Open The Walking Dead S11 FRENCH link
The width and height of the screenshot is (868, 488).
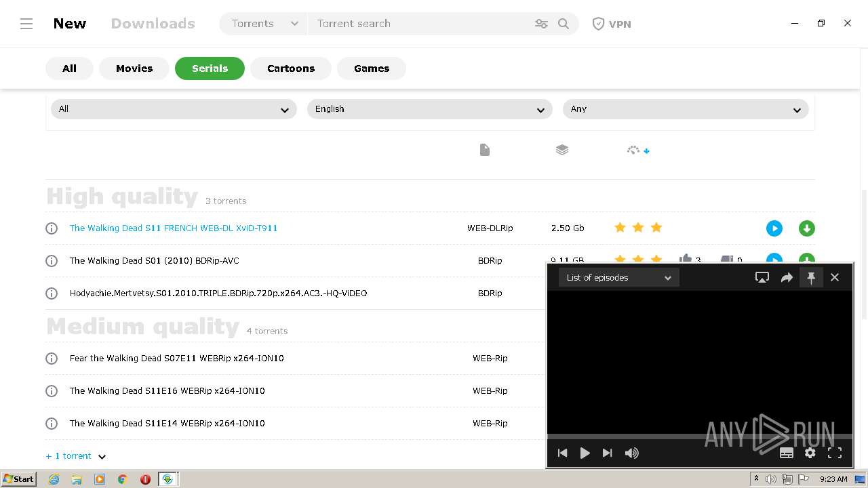(174, 228)
